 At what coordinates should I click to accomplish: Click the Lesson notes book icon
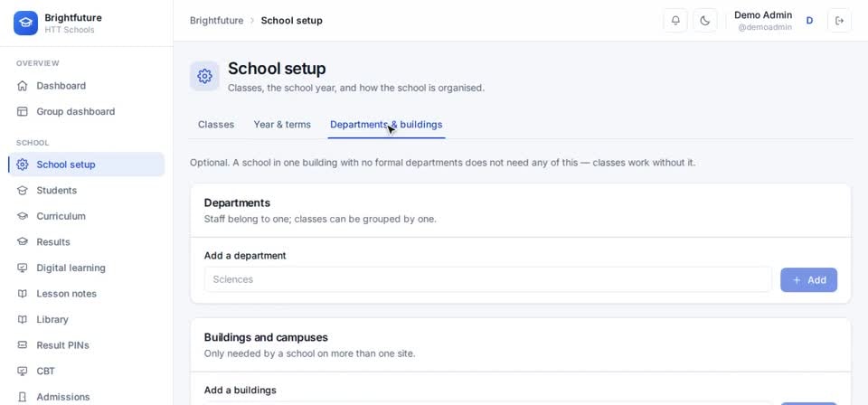[22, 294]
